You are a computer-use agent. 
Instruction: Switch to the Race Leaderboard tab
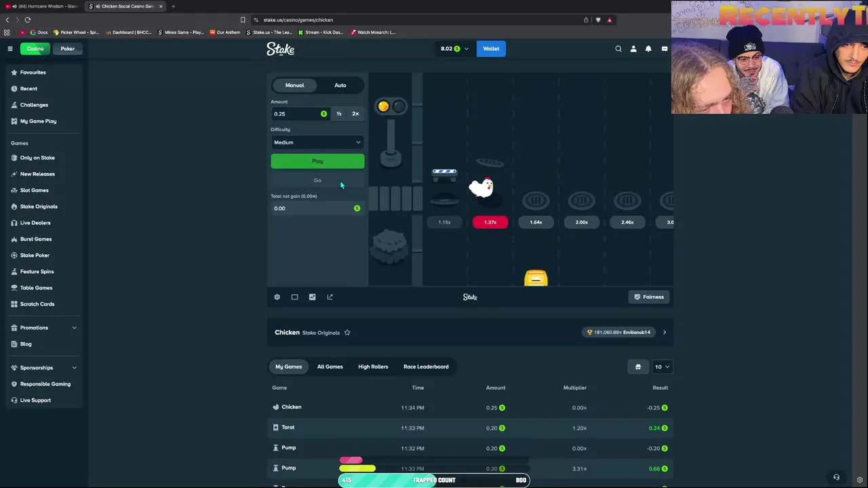tap(426, 367)
